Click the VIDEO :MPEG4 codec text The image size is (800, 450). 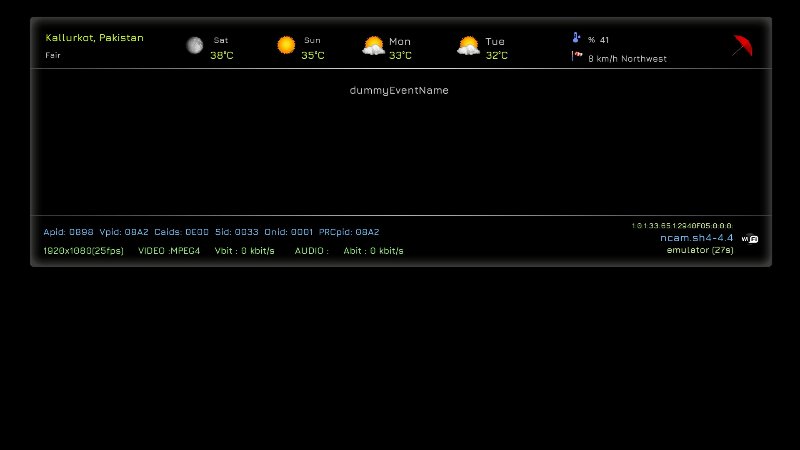pos(169,251)
